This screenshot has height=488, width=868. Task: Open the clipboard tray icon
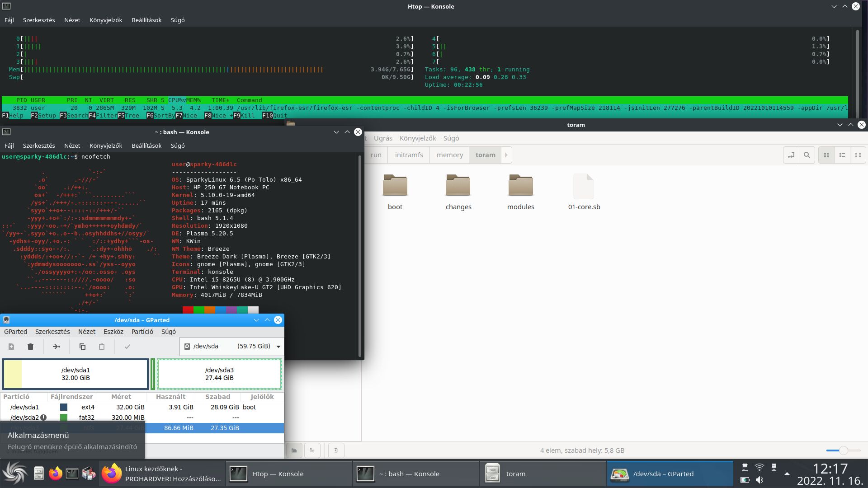coord(745,467)
